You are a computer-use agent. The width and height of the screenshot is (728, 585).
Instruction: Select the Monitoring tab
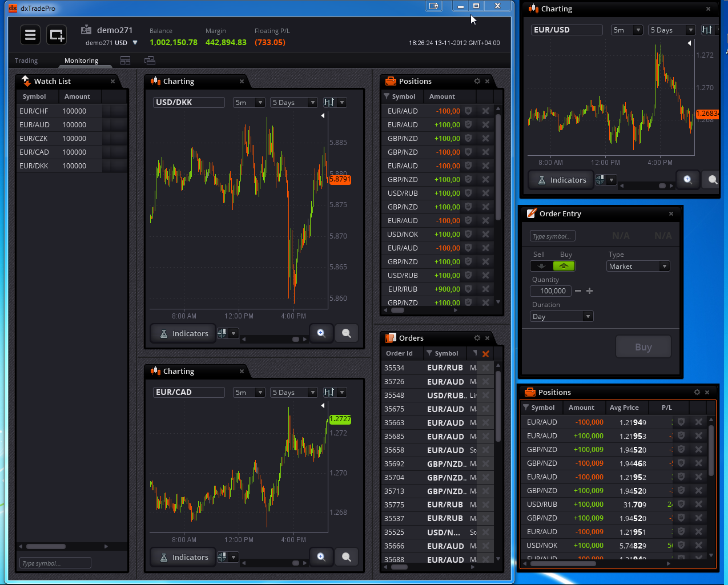(x=81, y=60)
